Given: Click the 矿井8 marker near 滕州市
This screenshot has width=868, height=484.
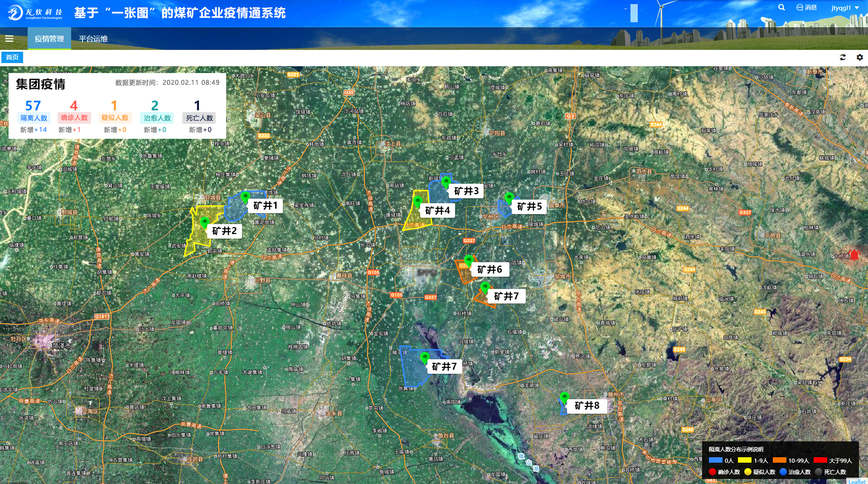Looking at the screenshot, I should (x=564, y=396).
